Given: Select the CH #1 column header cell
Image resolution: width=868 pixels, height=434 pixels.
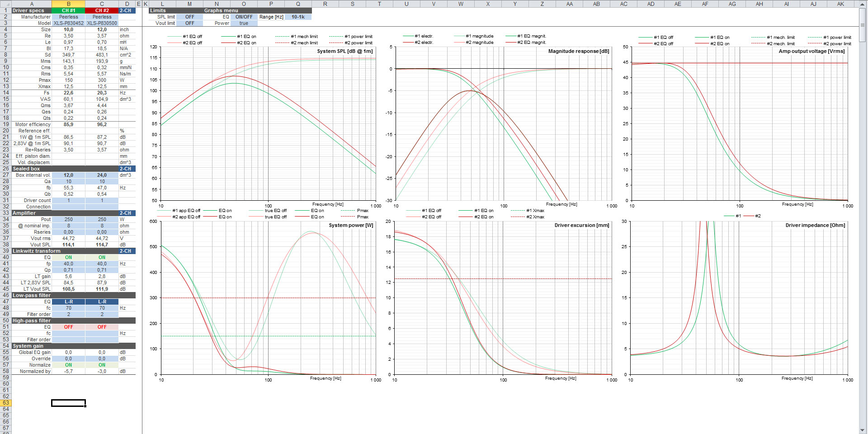Looking at the screenshot, I should (x=68, y=10).
